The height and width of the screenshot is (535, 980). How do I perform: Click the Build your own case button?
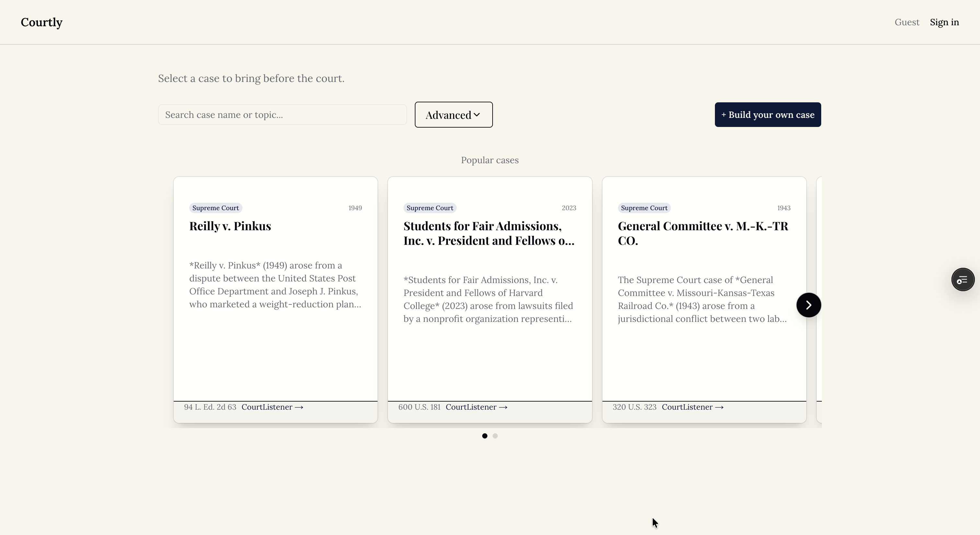point(768,114)
